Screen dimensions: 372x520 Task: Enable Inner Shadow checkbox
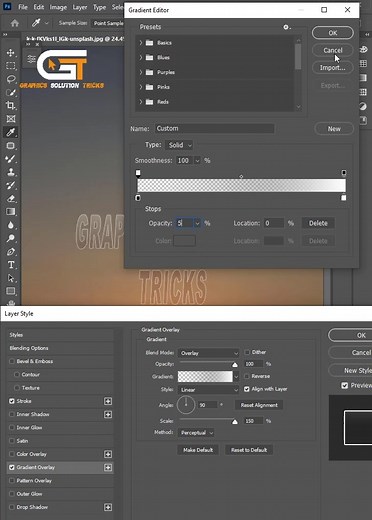pos(12,414)
